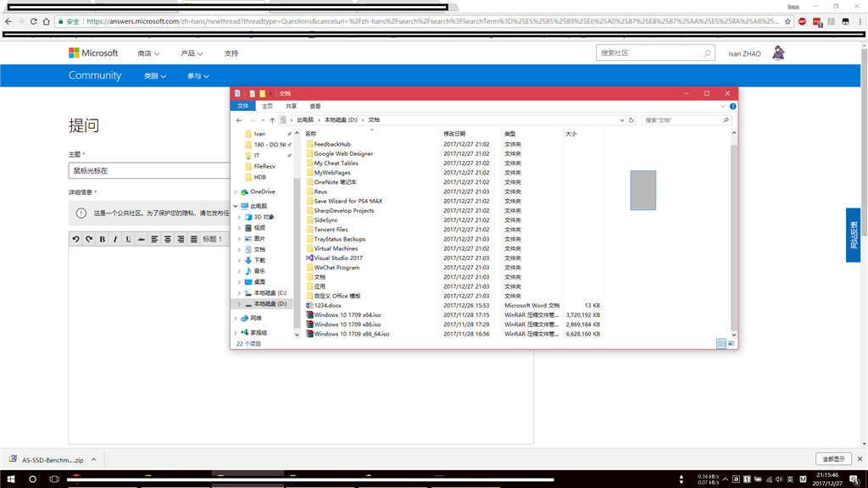The image size is (868, 488).
Task: Expand the 3D 对象 tree node
Action: click(x=240, y=217)
